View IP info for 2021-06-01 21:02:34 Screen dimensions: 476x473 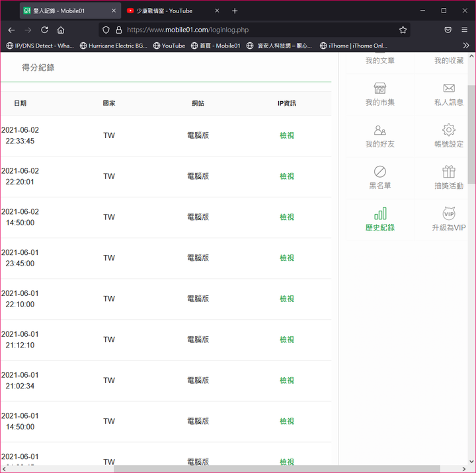[287, 380]
